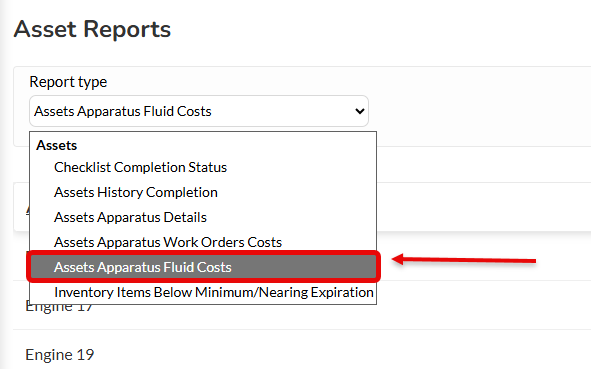Select Assets History Completion from the list
591x369 pixels.
click(x=136, y=192)
